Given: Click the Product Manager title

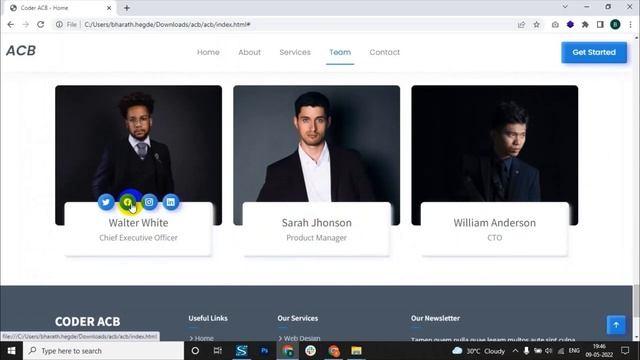Looking at the screenshot, I should tap(317, 238).
